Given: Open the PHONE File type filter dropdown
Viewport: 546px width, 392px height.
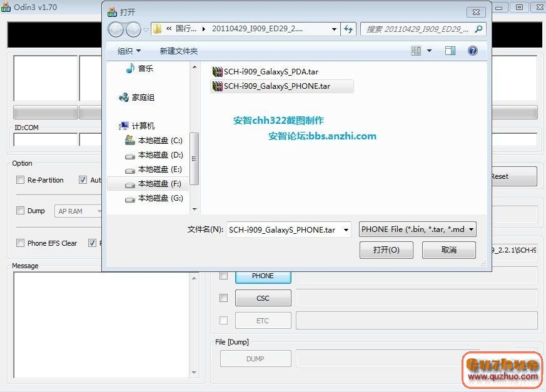Looking at the screenshot, I should coord(418,229).
